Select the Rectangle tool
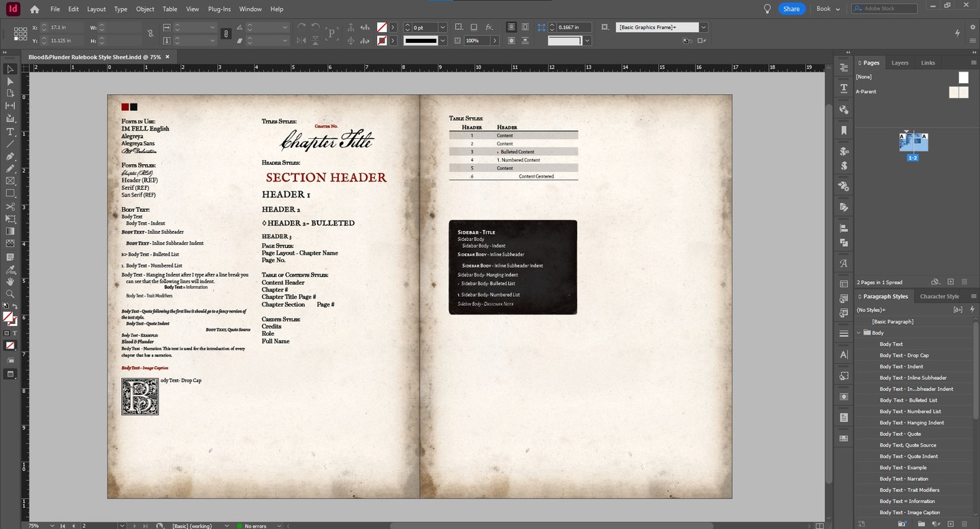This screenshot has height=529, width=980. tap(10, 193)
